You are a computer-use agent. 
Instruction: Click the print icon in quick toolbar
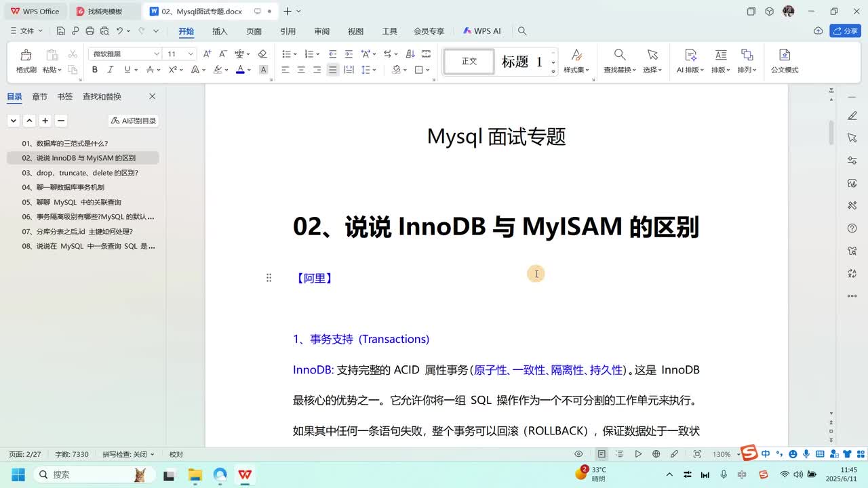[x=90, y=31]
